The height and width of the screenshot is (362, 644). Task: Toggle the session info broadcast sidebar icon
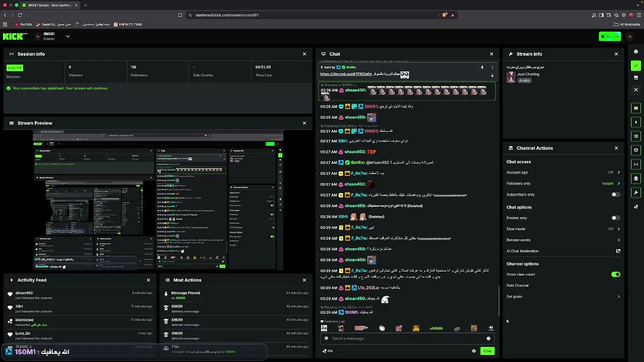pos(636,164)
